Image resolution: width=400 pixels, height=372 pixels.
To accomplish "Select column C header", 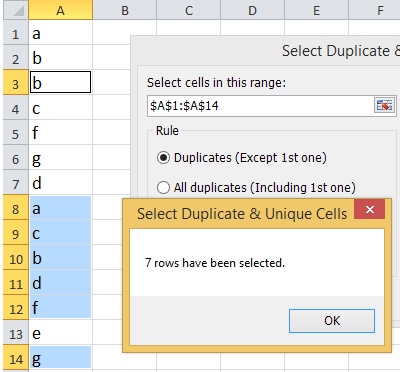I will coord(189,10).
